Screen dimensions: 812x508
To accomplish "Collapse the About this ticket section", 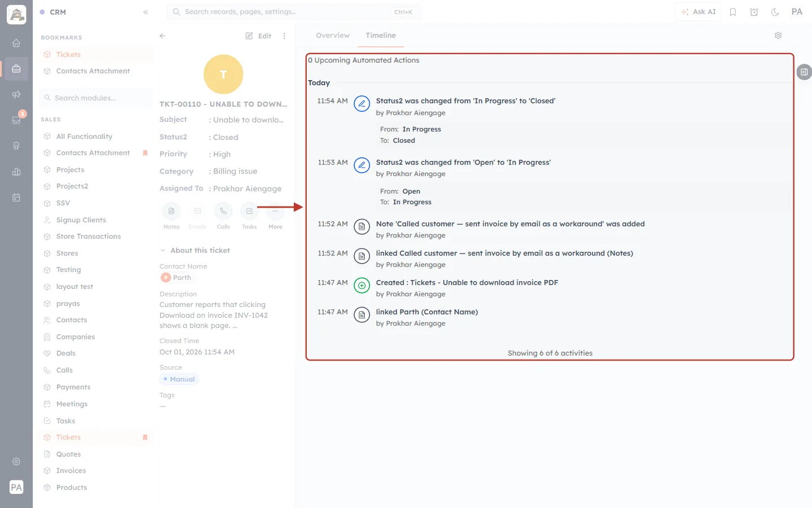I will tap(162, 251).
